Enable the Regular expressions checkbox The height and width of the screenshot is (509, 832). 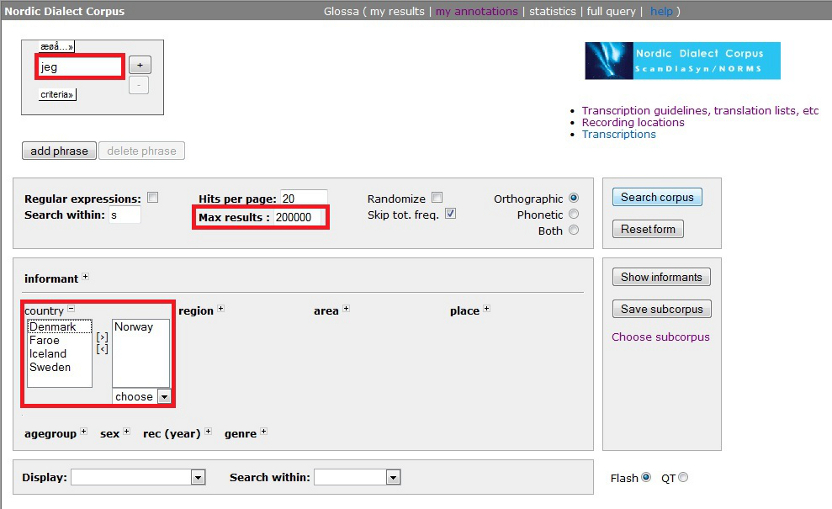coord(153,198)
